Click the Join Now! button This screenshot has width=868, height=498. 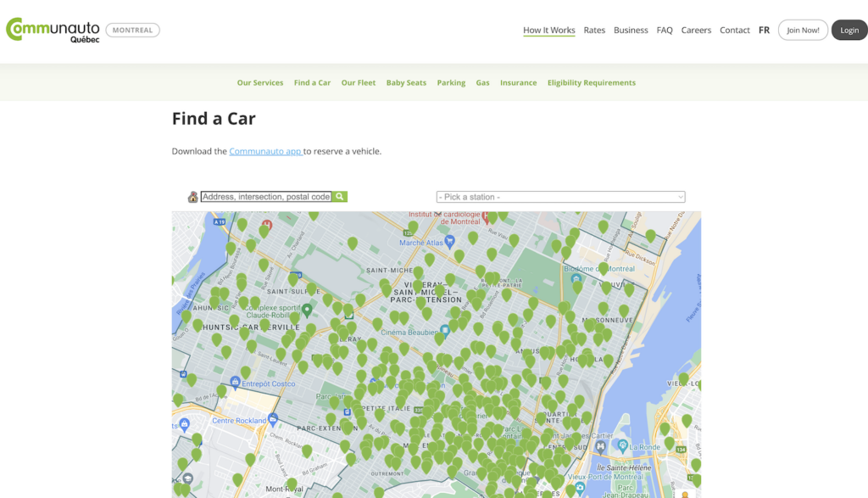click(802, 30)
